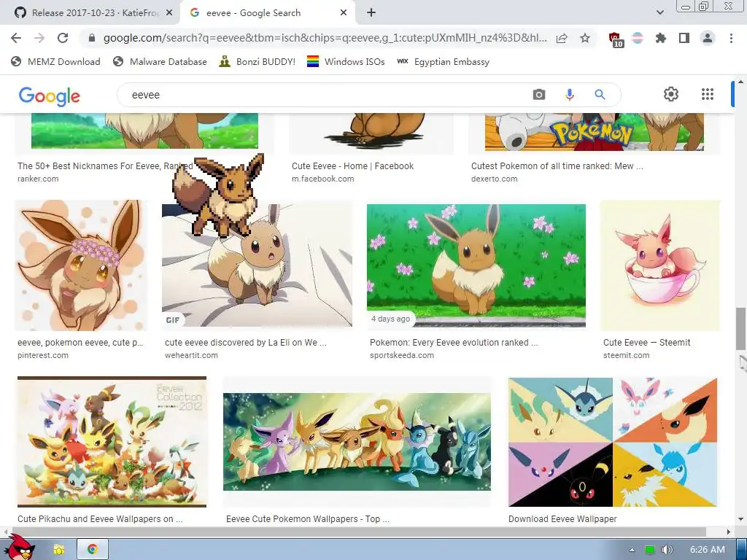Click the Chrome taskbar button

click(93, 550)
